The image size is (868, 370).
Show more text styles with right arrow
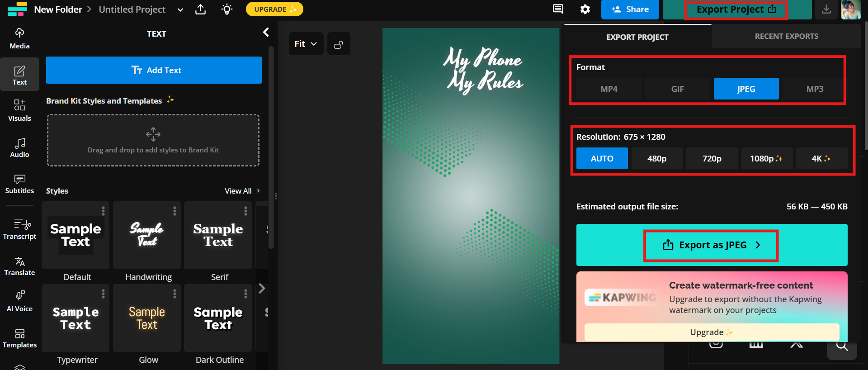(262, 289)
